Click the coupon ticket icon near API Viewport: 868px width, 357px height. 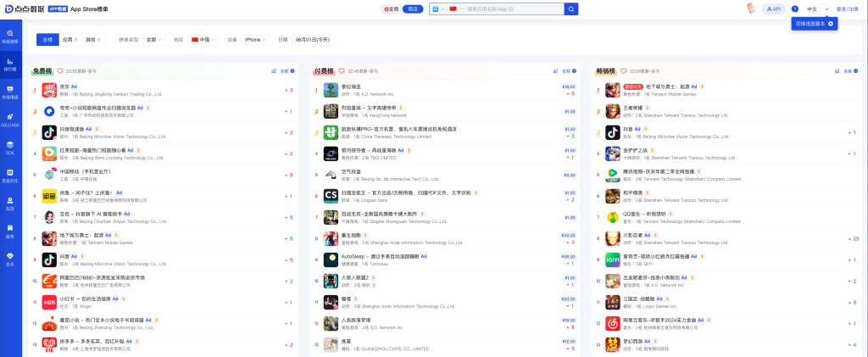pos(751,8)
